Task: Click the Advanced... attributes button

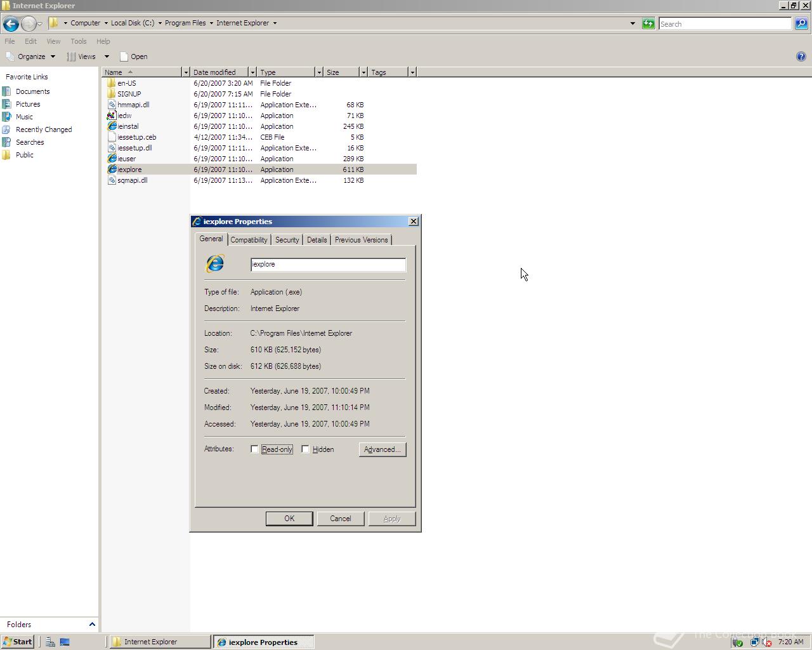Action: click(383, 449)
